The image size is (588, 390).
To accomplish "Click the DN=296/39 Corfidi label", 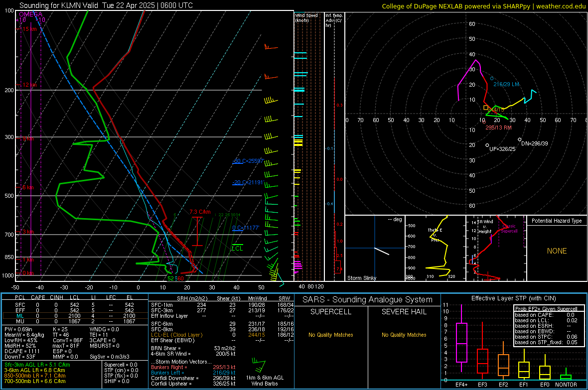I will coord(534,143).
